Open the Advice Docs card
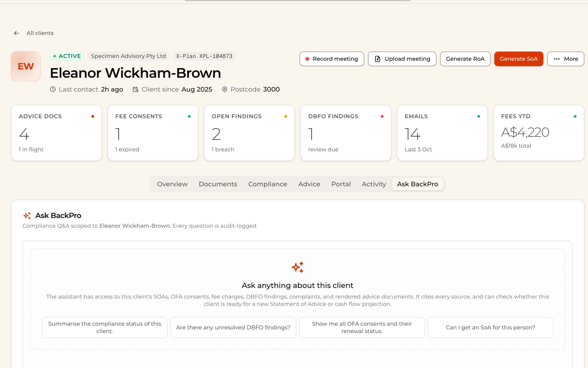The height and width of the screenshot is (368, 588). pos(56,133)
